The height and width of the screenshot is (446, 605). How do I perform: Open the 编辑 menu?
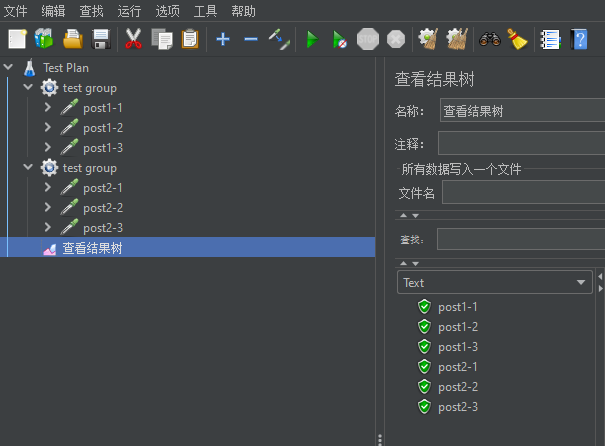53,11
